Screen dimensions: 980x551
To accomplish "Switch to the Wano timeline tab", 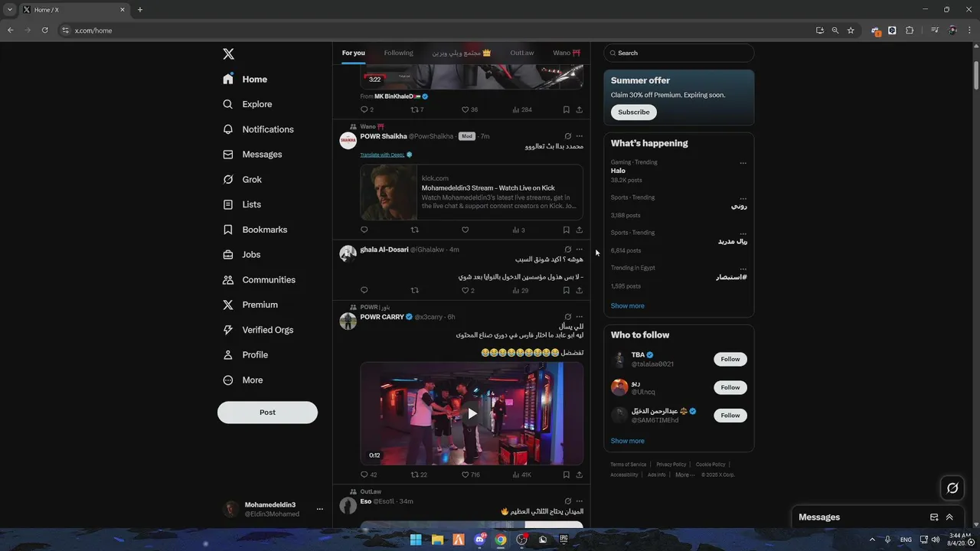I will [567, 53].
